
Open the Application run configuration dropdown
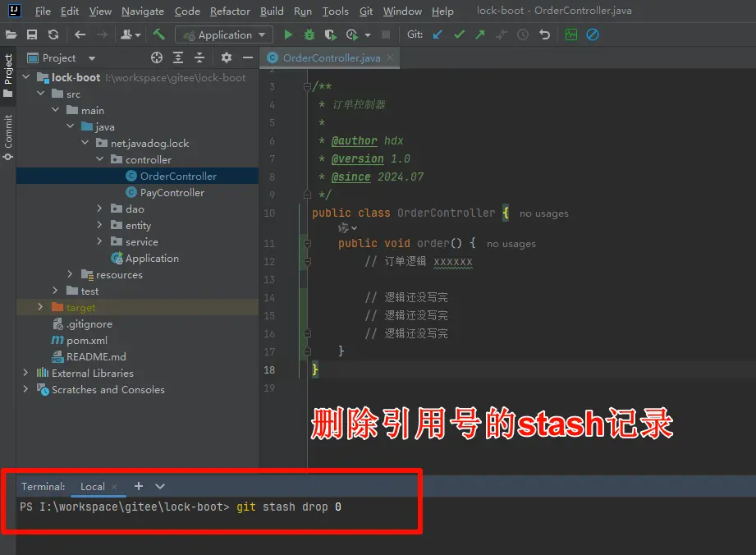click(x=224, y=34)
